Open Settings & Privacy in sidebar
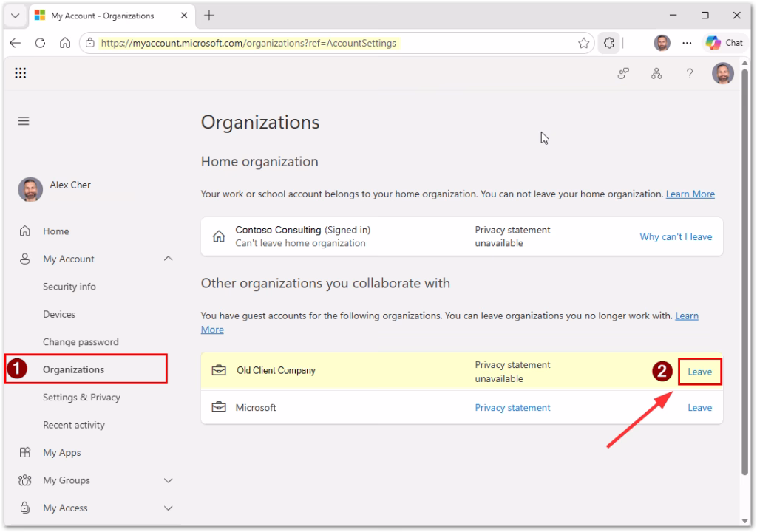The image size is (757, 532). [81, 398]
